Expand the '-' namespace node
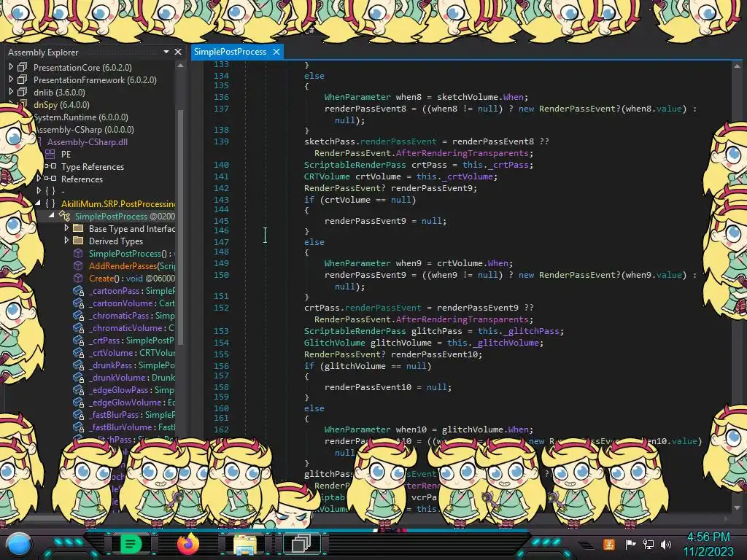This screenshot has height=560, width=747. [39, 191]
